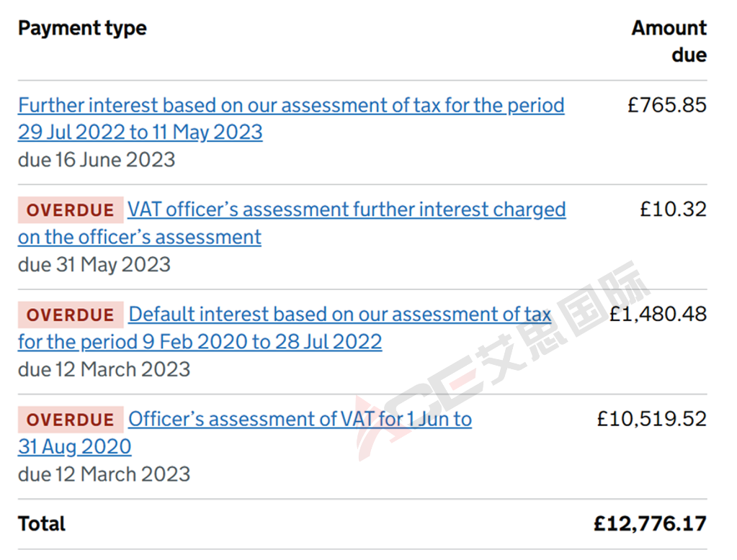Click the Amount due column header
This screenshot has width=737, height=560.
[x=669, y=41]
